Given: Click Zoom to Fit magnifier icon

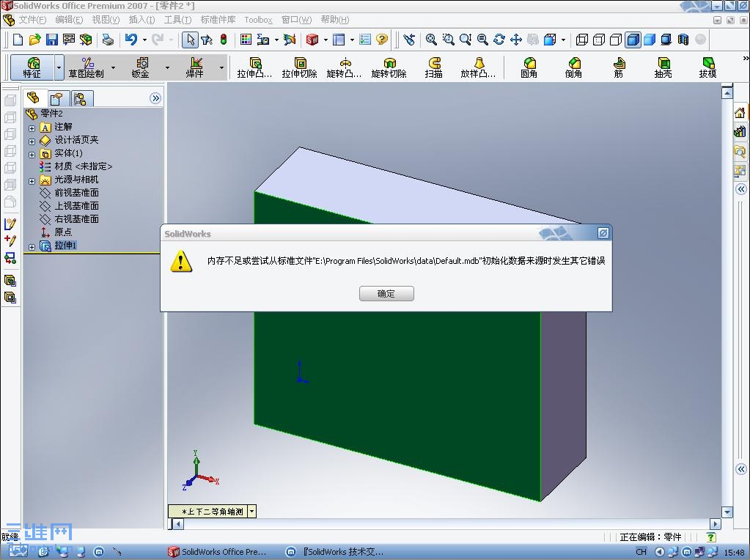Looking at the screenshot, I should (431, 40).
